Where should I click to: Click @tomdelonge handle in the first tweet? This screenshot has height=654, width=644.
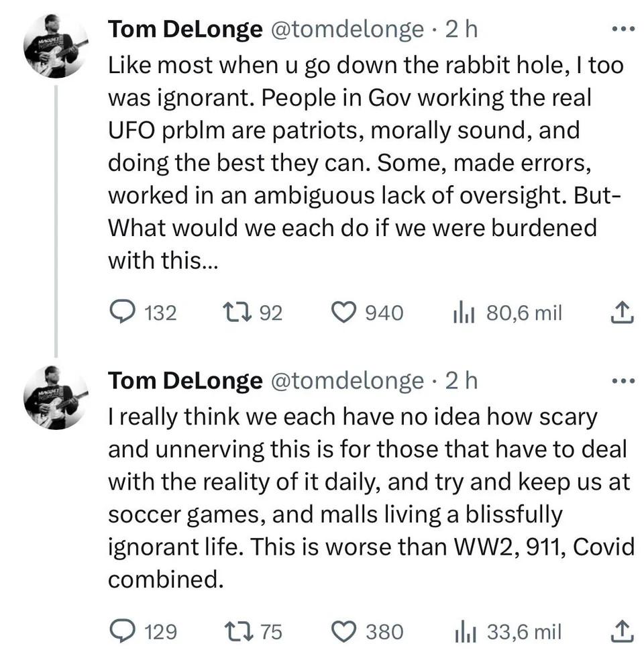(x=346, y=30)
